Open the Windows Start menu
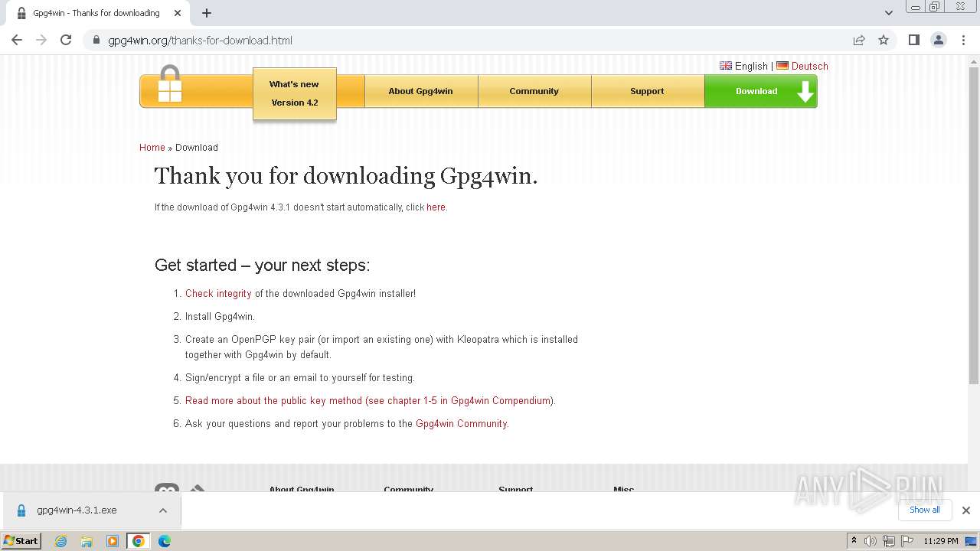The image size is (980, 551). (x=21, y=540)
